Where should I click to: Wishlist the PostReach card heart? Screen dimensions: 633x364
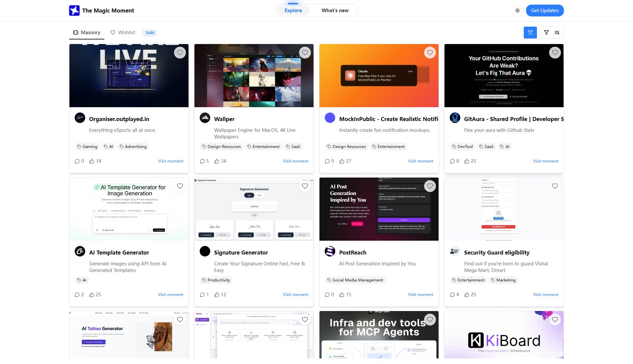click(x=430, y=186)
